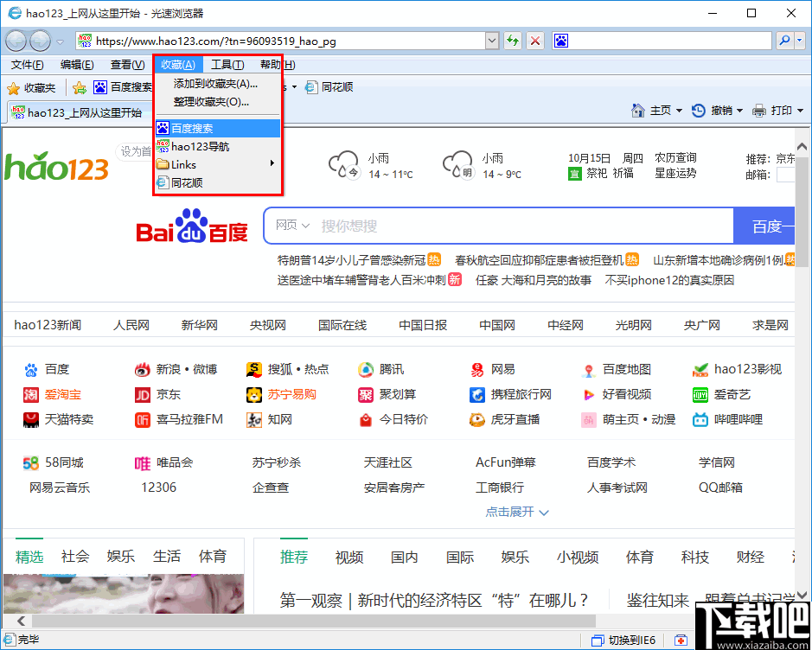Screen dimensions: 812x650
Task: Click the vertical scrollbar down arrow
Action: coord(802,596)
